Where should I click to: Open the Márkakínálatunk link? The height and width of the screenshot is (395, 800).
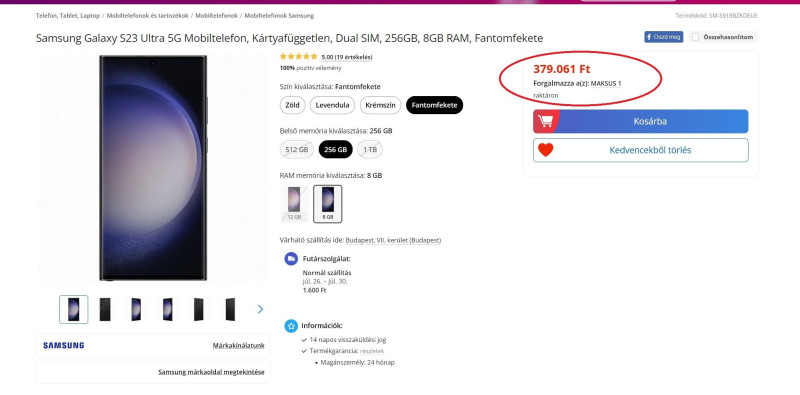[238, 345]
